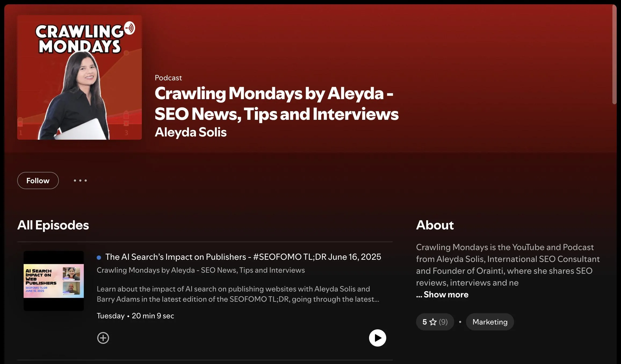
Task: Open the three-dot more options menu
Action: click(80, 181)
